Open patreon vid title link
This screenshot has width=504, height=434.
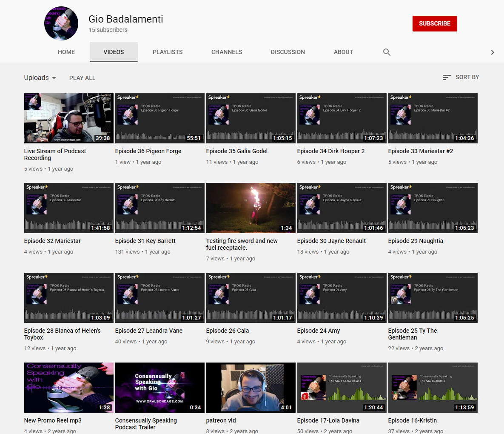tap(221, 420)
